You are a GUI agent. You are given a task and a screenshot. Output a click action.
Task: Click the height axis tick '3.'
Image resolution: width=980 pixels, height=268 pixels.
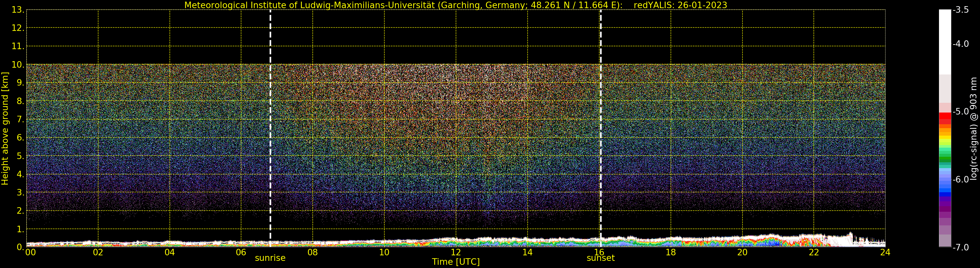tap(21, 192)
